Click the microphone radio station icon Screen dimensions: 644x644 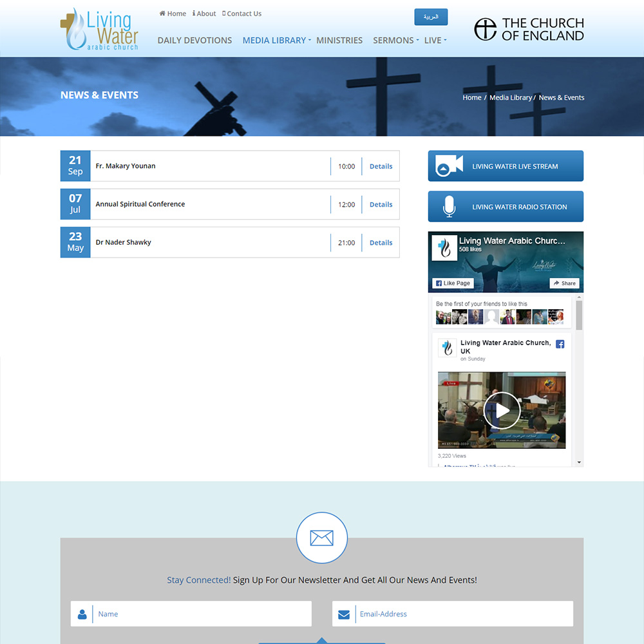[449, 206]
